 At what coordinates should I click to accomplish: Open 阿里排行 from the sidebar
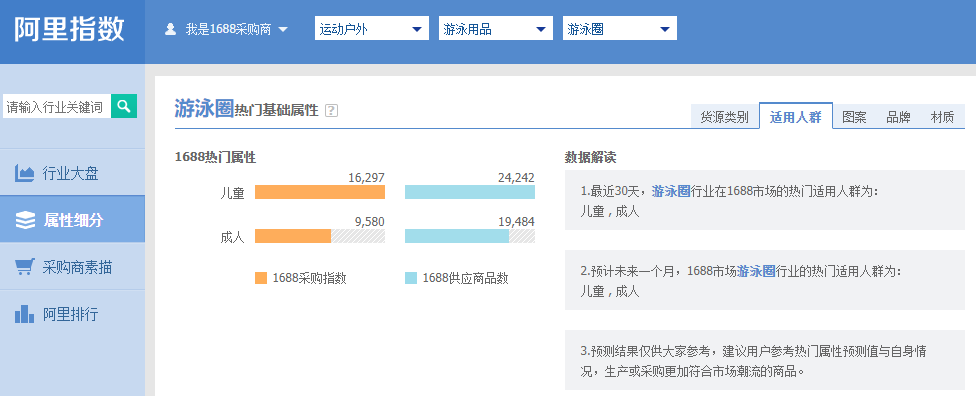[72, 314]
